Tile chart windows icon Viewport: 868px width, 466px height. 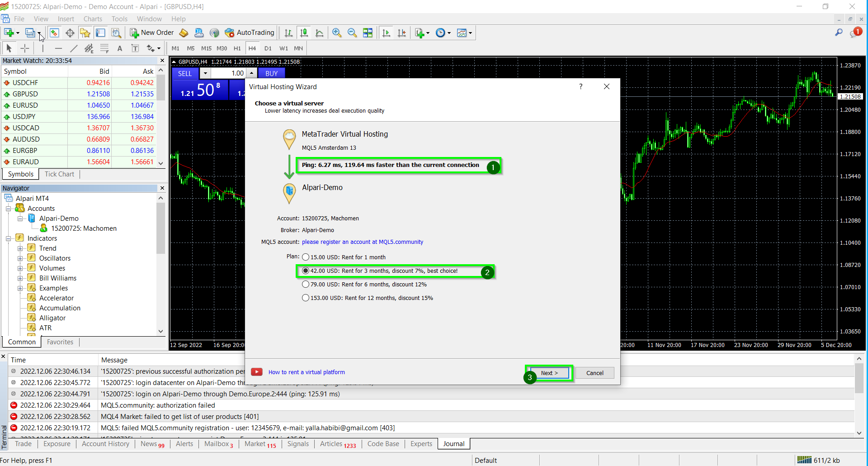click(x=368, y=33)
